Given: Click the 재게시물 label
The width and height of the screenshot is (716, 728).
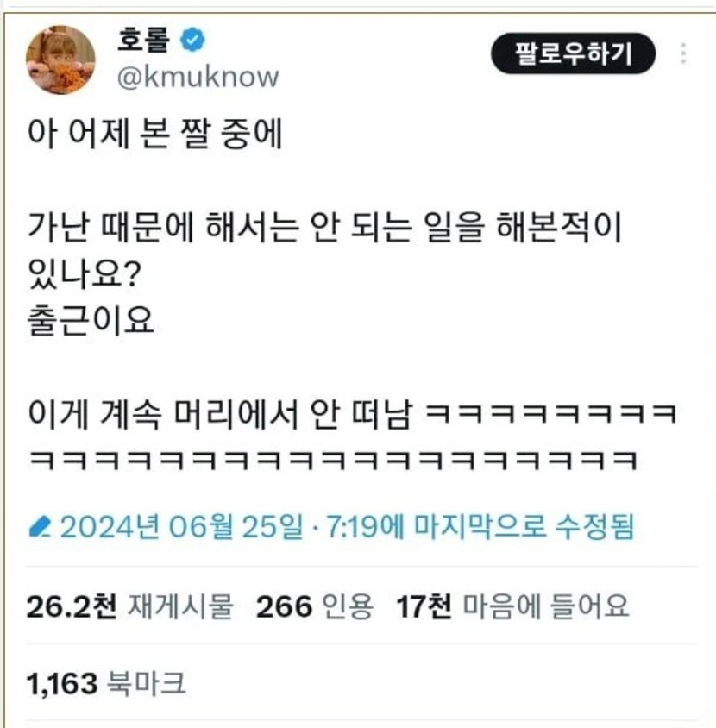Looking at the screenshot, I should coord(180,607).
